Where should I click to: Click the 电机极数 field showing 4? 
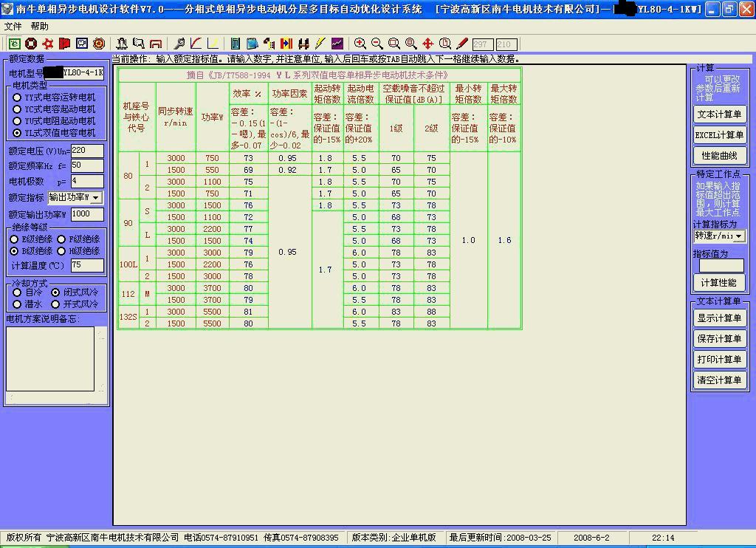87,182
